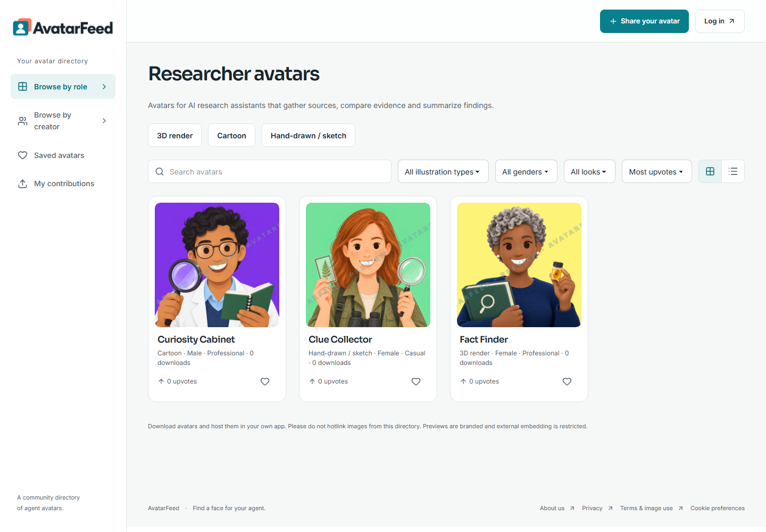Open the Clue Collector title
The image size is (766, 532).
point(340,339)
